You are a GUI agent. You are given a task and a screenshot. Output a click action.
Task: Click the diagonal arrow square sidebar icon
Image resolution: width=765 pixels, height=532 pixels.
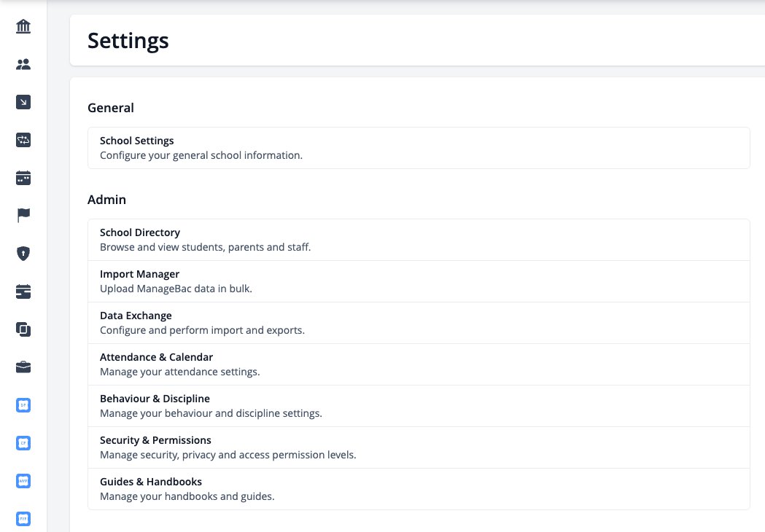[x=23, y=102]
